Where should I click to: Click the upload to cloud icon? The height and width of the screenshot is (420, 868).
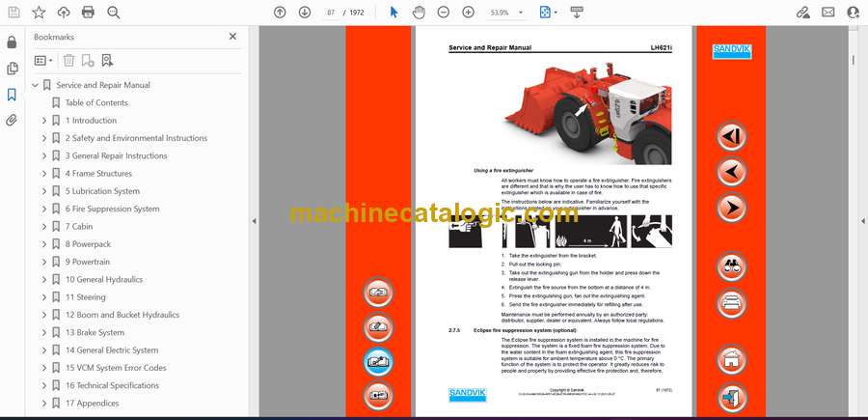64,13
